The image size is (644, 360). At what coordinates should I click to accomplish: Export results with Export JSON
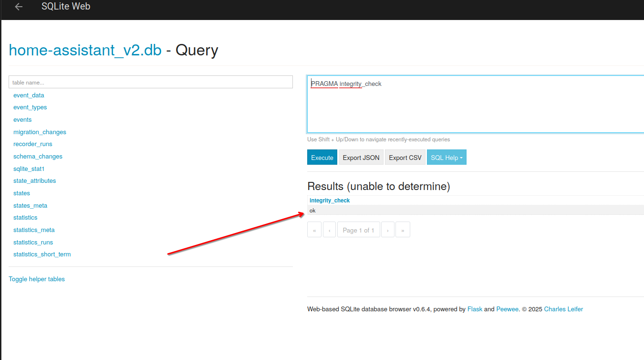[x=361, y=158]
